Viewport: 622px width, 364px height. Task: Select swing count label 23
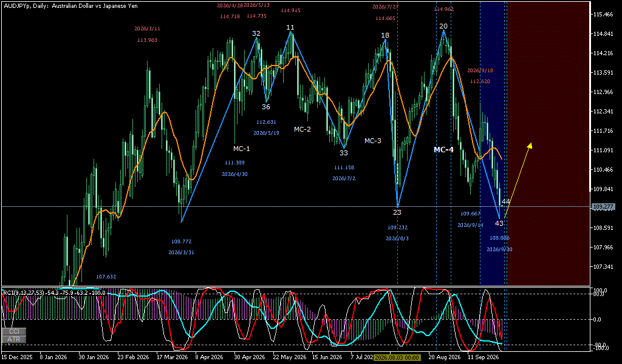tap(397, 212)
